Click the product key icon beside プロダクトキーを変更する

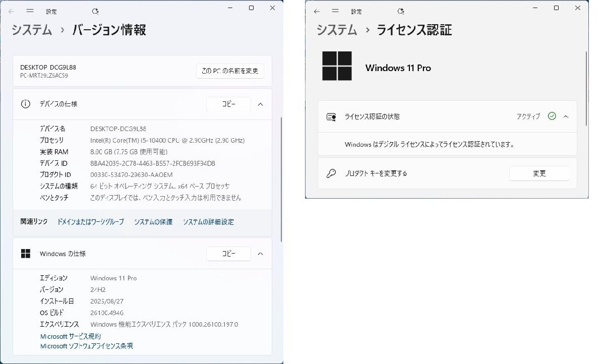click(330, 173)
